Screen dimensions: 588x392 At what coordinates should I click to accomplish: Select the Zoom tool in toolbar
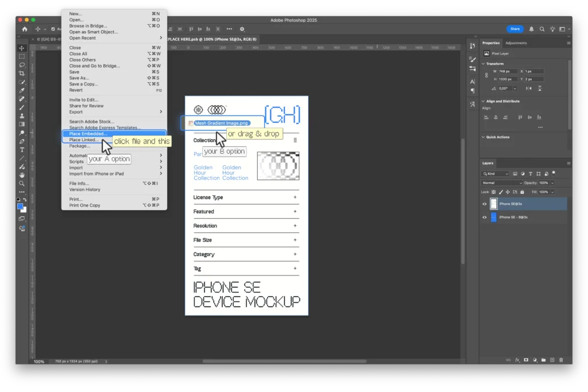(x=22, y=184)
